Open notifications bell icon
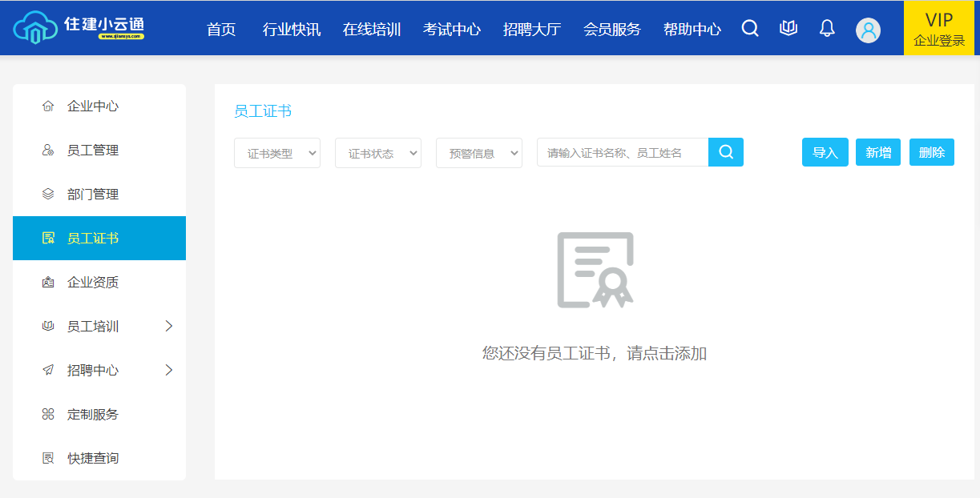 [827, 29]
